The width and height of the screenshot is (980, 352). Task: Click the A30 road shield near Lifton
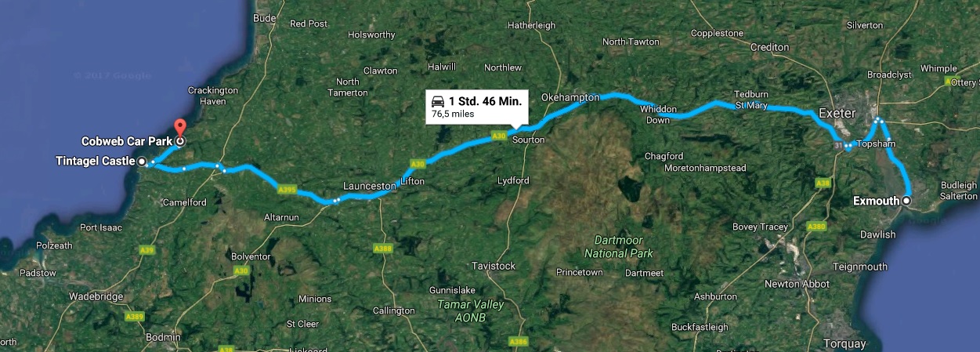[418, 163]
